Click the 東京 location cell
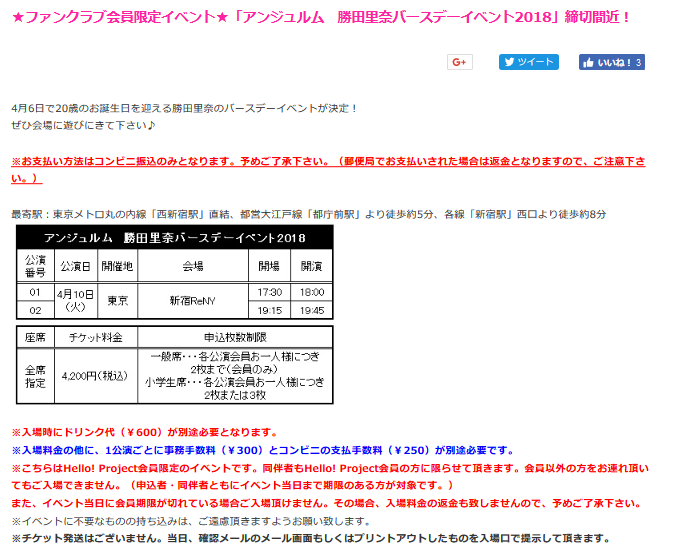The height and width of the screenshot is (560, 676). (x=117, y=300)
